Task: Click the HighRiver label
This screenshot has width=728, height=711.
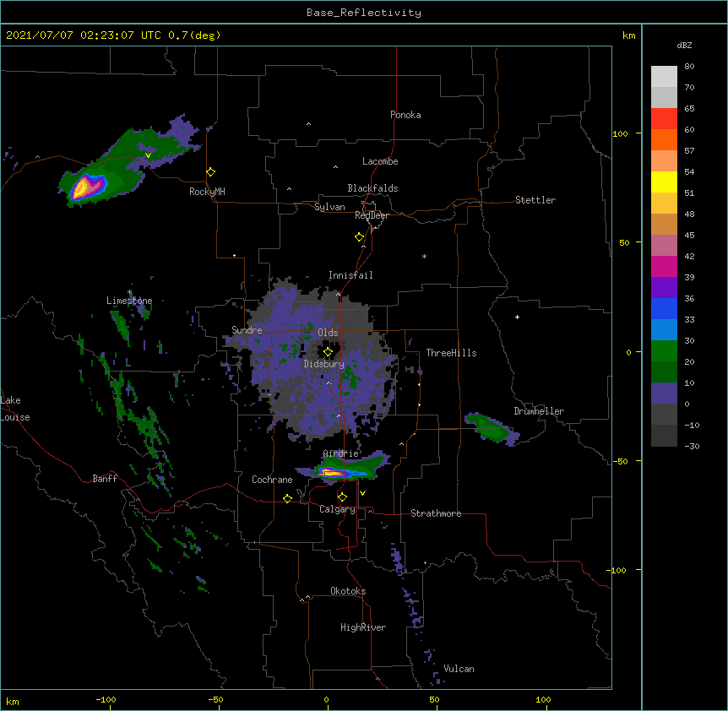Action: (x=363, y=627)
